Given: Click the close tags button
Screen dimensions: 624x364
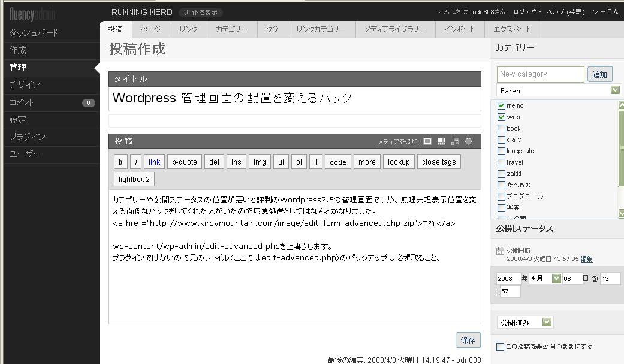Looking at the screenshot, I should click(439, 162).
